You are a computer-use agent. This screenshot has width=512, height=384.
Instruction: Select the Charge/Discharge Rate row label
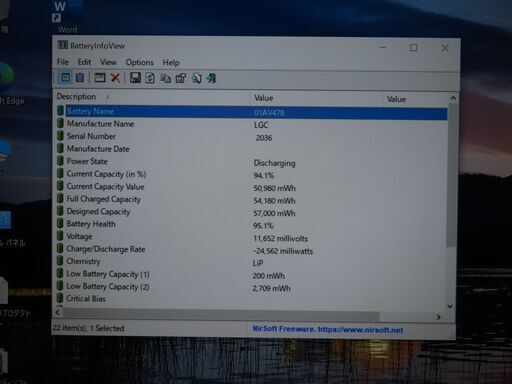click(106, 249)
